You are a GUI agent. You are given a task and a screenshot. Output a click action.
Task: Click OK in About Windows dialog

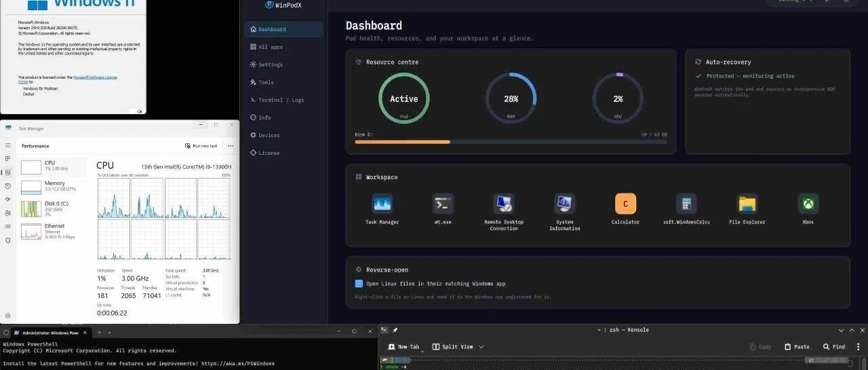tap(139, 111)
